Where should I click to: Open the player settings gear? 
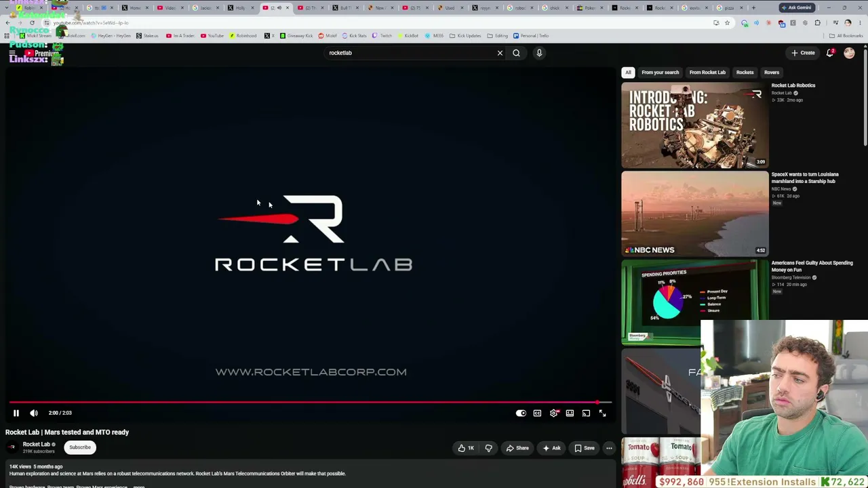[554, 413]
